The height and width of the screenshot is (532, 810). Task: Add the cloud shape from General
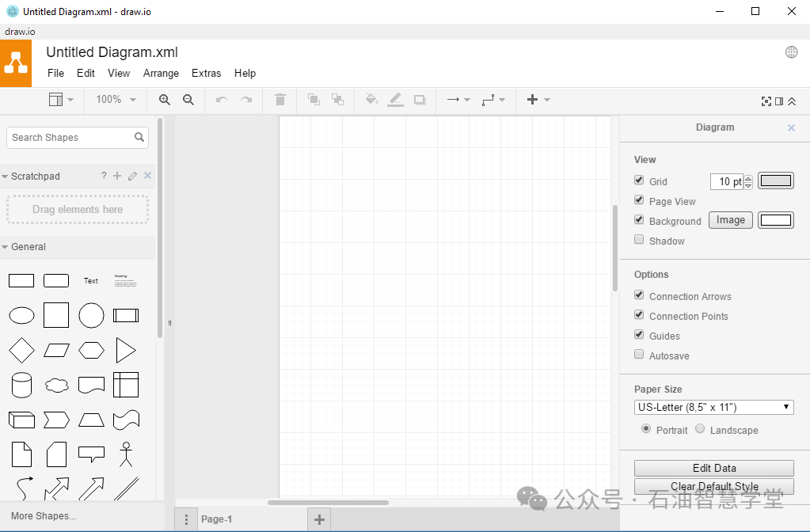click(x=57, y=386)
